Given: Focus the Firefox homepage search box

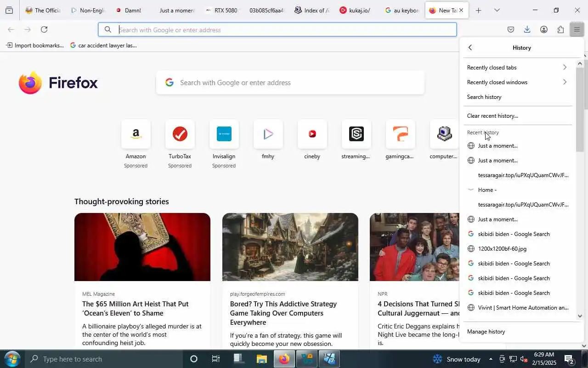Looking at the screenshot, I should [x=290, y=83].
